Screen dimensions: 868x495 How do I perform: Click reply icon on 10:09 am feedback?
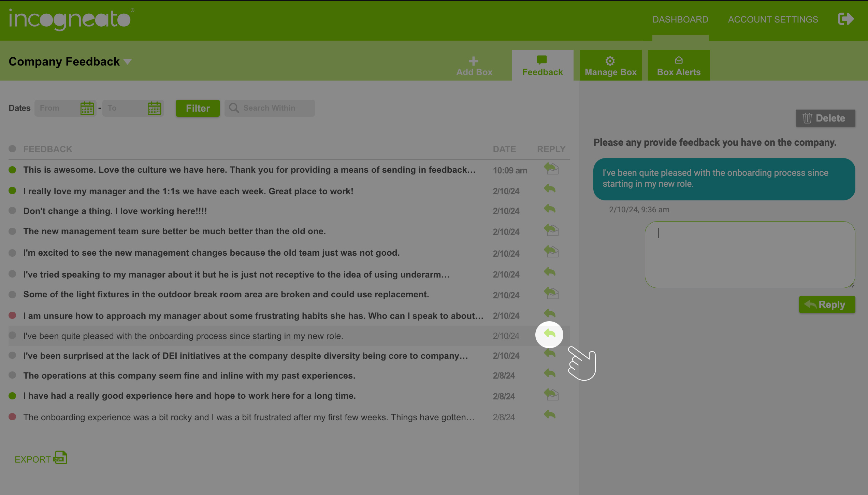[x=551, y=169]
